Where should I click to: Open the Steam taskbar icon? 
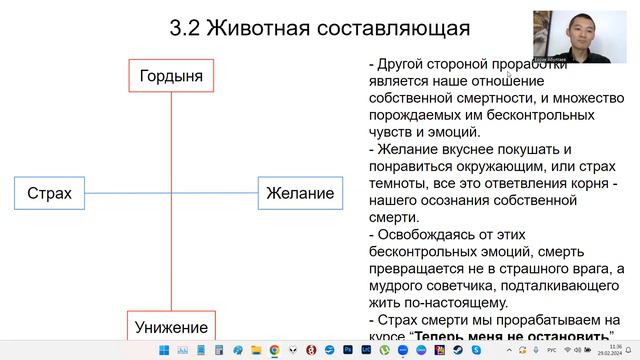[x=458, y=350]
